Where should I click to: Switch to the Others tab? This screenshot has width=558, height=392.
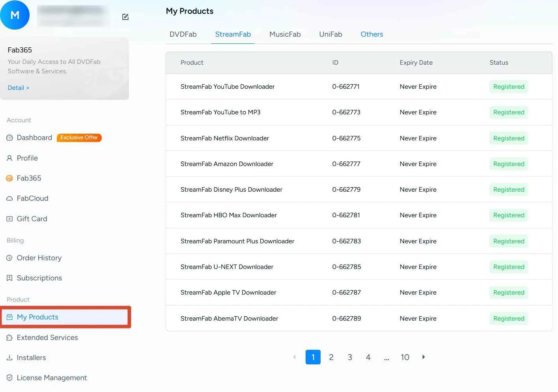372,34
